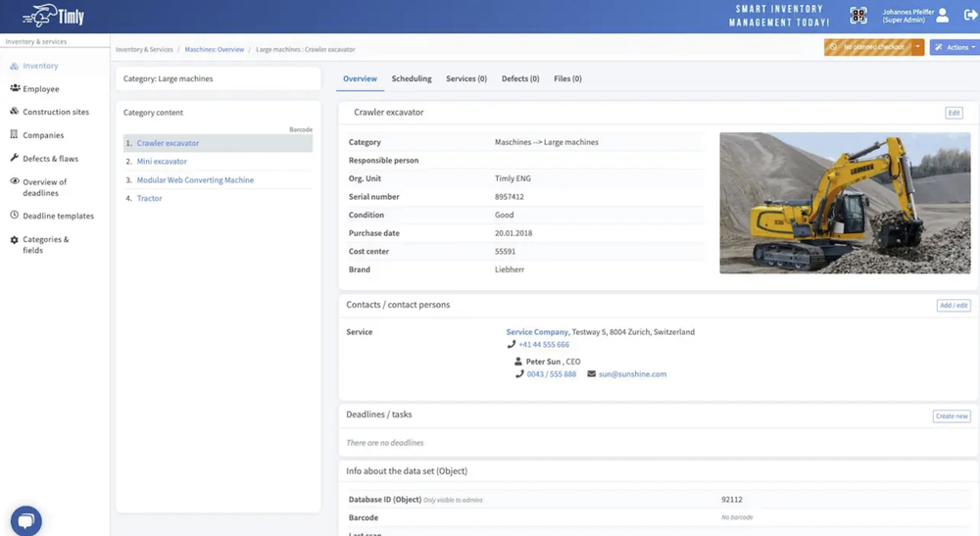Click the Deadline templates clock icon
980x536 pixels.
click(x=14, y=215)
